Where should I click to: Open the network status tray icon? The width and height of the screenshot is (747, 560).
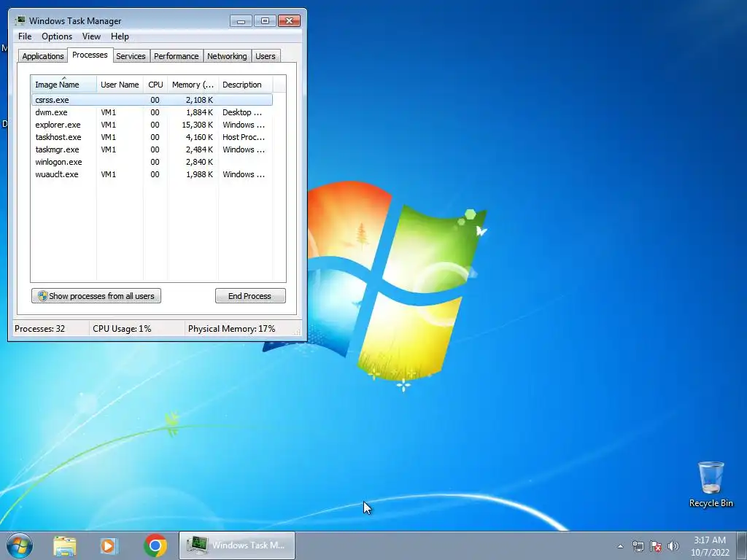638,546
